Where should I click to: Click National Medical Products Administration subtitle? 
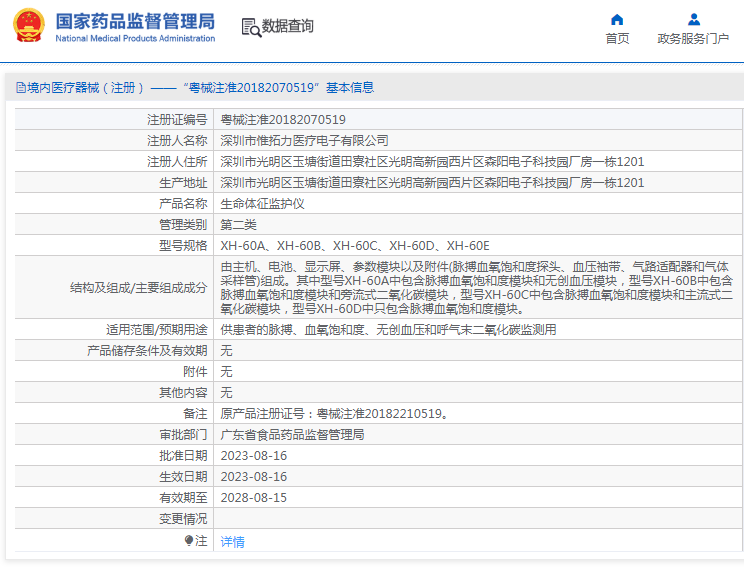[135, 38]
